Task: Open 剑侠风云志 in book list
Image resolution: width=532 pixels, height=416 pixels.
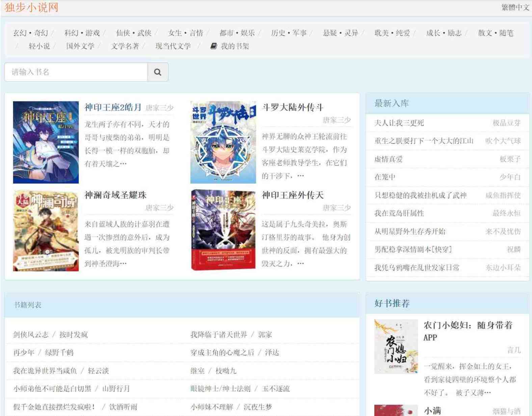Action: pos(31,335)
